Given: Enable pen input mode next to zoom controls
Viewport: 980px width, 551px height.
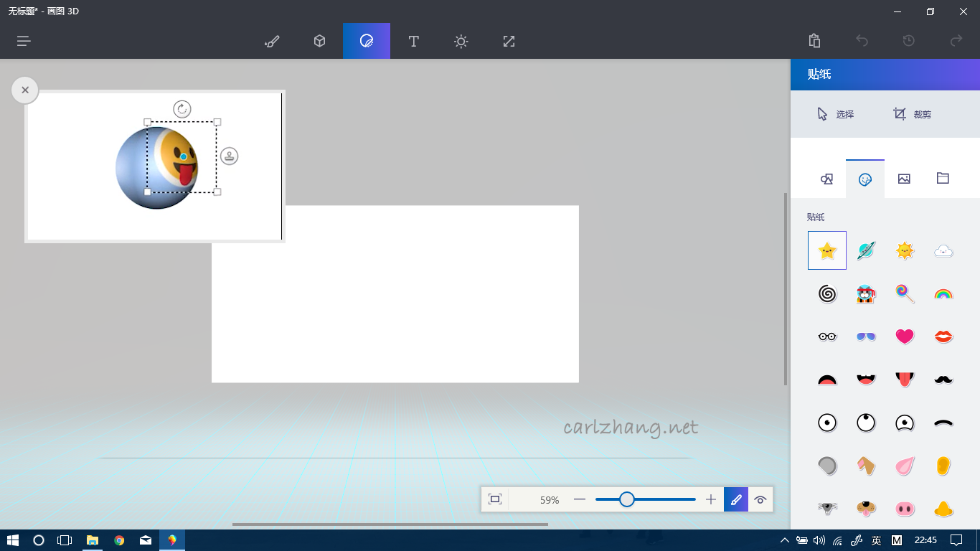Looking at the screenshot, I should 735,499.
